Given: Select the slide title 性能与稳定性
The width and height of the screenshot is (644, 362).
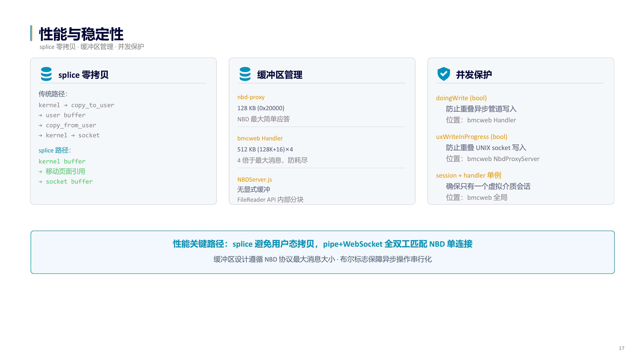Looking at the screenshot, I should coord(81,34).
